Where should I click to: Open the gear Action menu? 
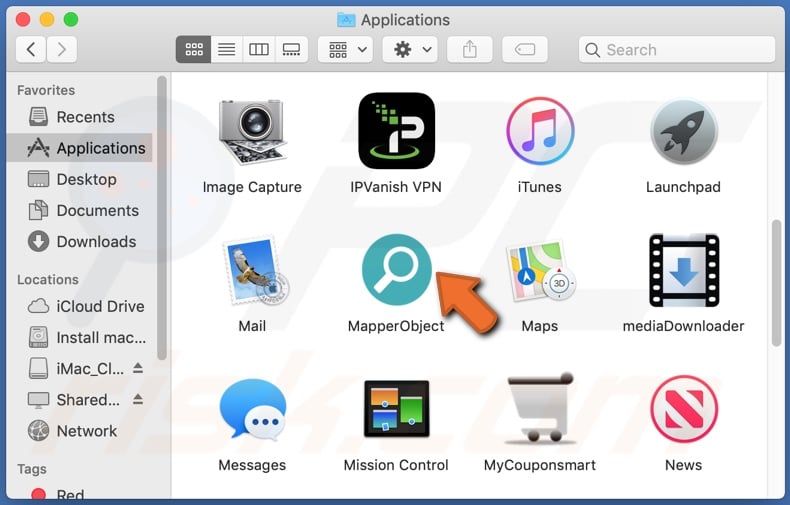pyautogui.click(x=410, y=49)
